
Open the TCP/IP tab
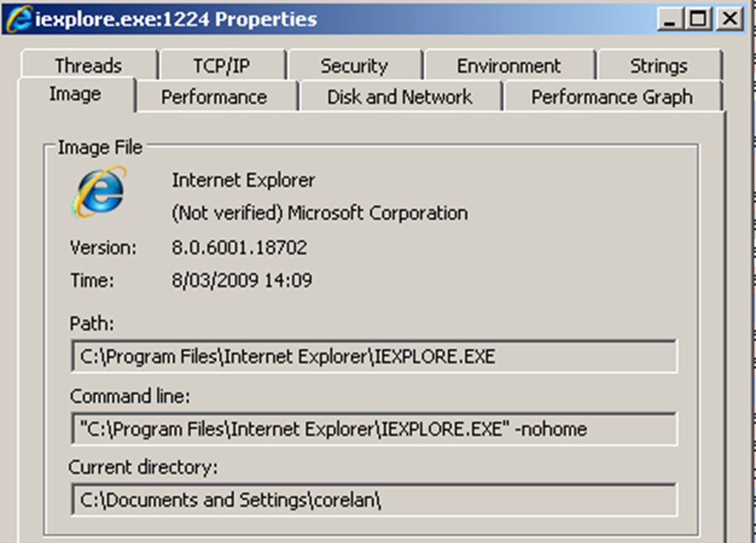point(221,66)
